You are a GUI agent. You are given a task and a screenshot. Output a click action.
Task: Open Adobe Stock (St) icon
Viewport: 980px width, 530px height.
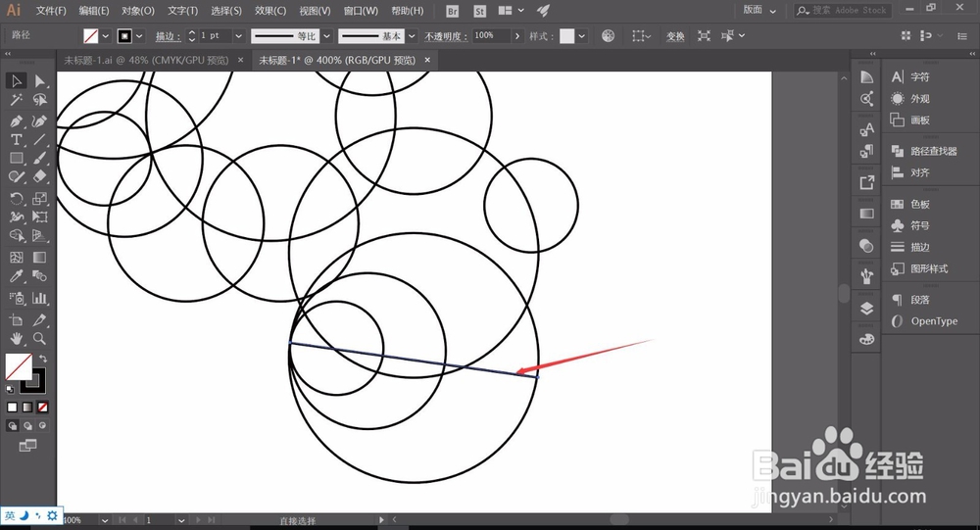point(479,11)
